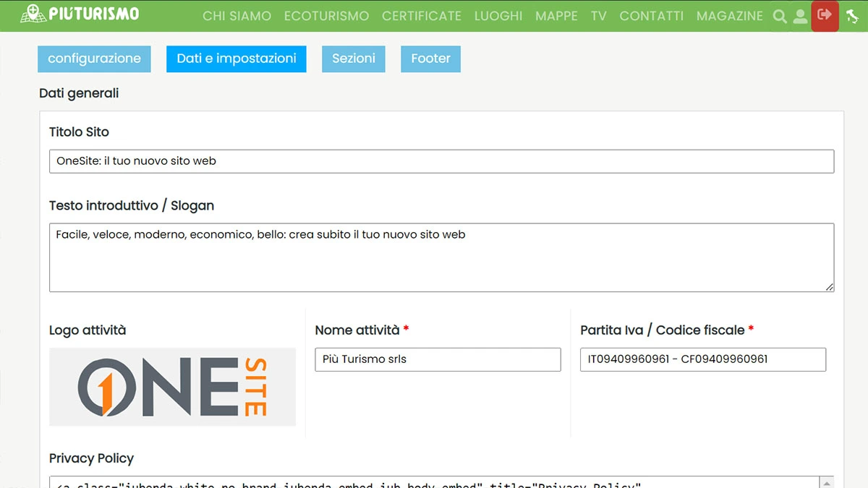Click into the Titolo Sito field
The height and width of the screenshot is (488, 868).
click(441, 161)
